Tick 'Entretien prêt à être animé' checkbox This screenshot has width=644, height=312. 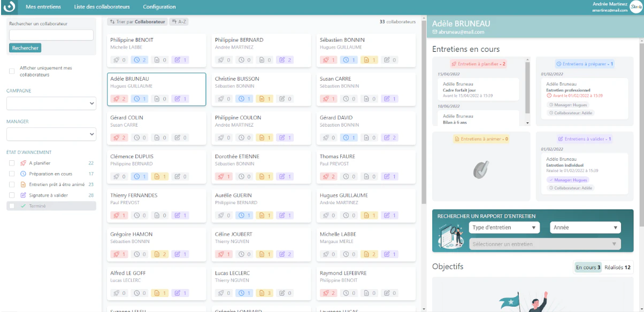point(12,185)
